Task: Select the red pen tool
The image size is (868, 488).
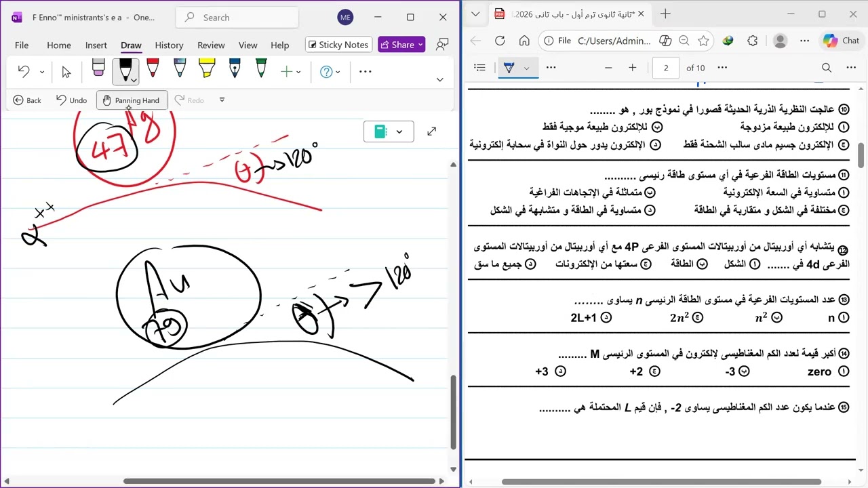Action: [153, 68]
